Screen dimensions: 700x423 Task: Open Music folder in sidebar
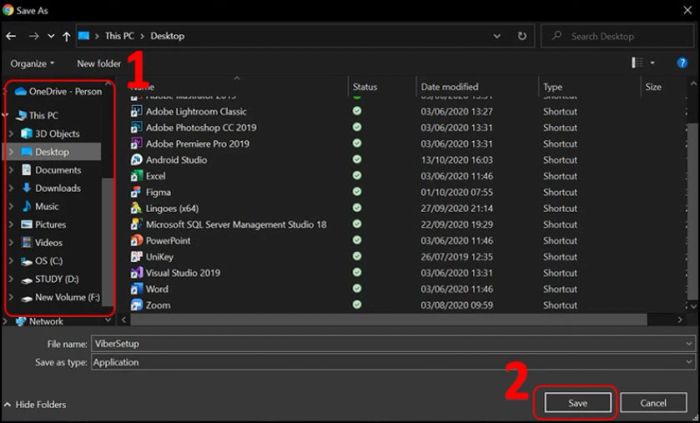point(40,207)
